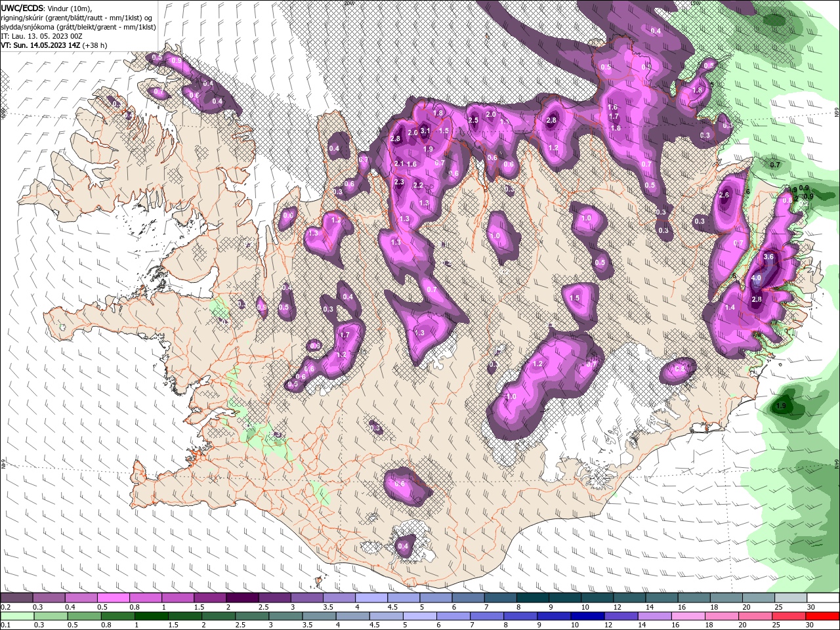The image size is (840, 630).
Task: Click the 4.0 snowfall maximum value
Action: click(x=756, y=278)
